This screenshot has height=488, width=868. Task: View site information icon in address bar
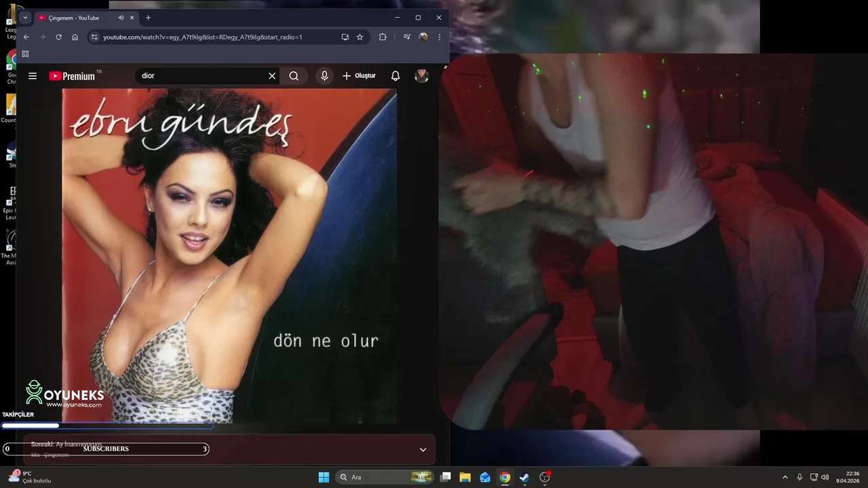[94, 37]
